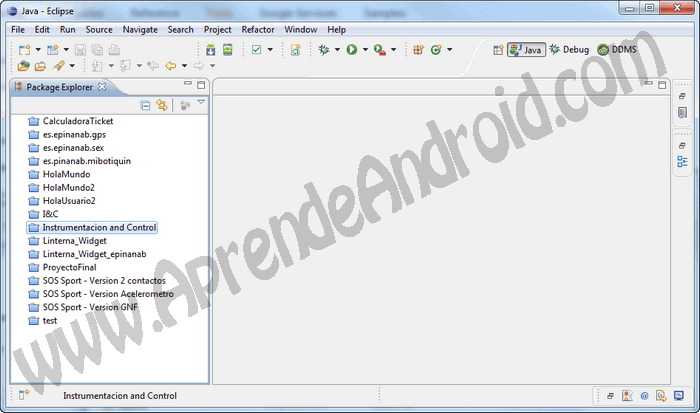Click the Console icon in status bar
The width and height of the screenshot is (700, 413).
pos(679,396)
